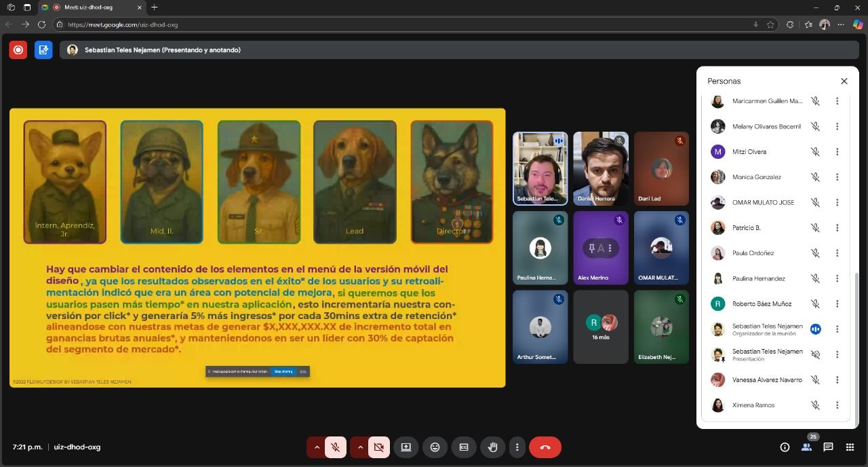The image size is (868, 467).
Task: Open options menu for Roberto Báez Muñoz
Action: tap(837, 303)
